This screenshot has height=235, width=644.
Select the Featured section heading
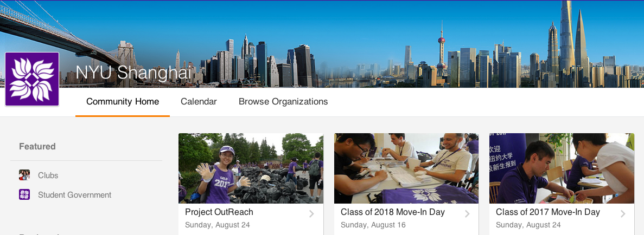[x=37, y=146]
